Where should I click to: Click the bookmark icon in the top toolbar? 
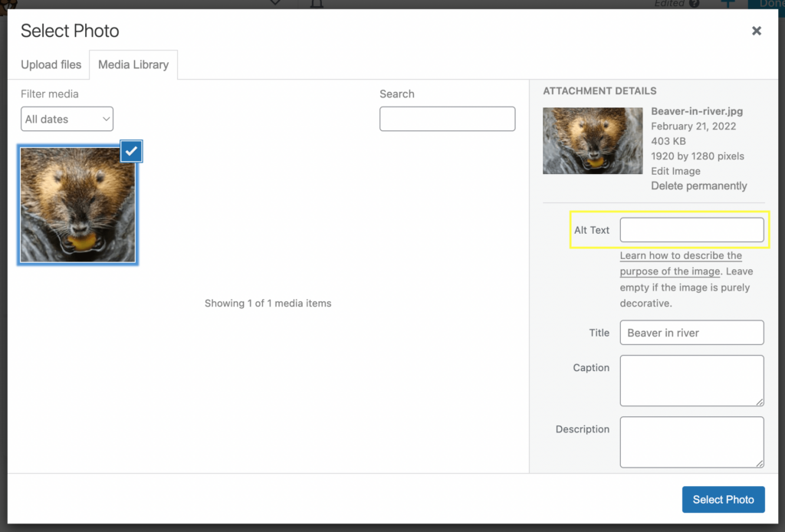point(318,4)
